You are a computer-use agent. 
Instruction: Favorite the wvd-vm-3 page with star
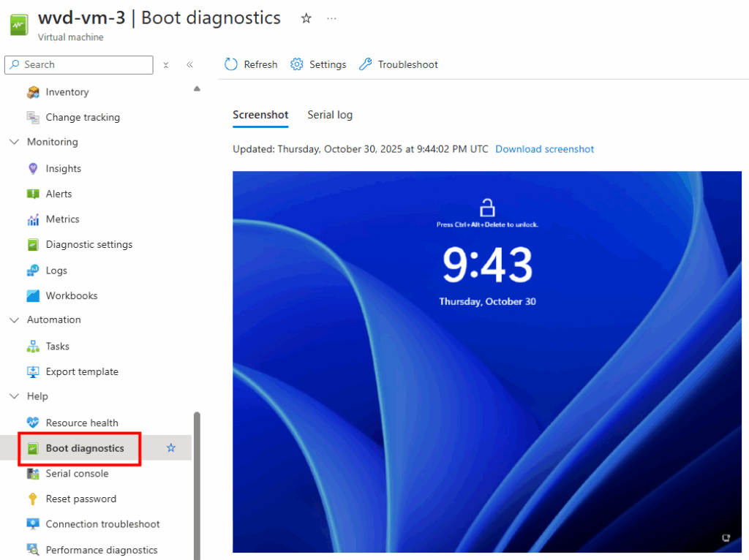tap(306, 18)
